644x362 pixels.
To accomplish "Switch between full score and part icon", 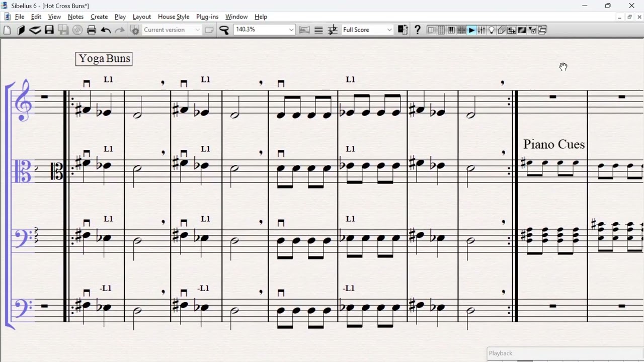I will point(403,30).
